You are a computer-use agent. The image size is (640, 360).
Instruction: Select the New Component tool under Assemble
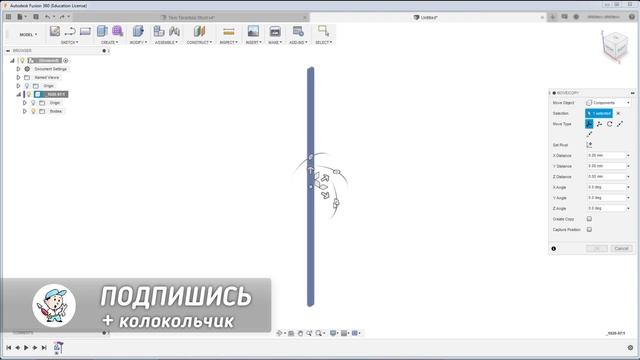pos(159,31)
